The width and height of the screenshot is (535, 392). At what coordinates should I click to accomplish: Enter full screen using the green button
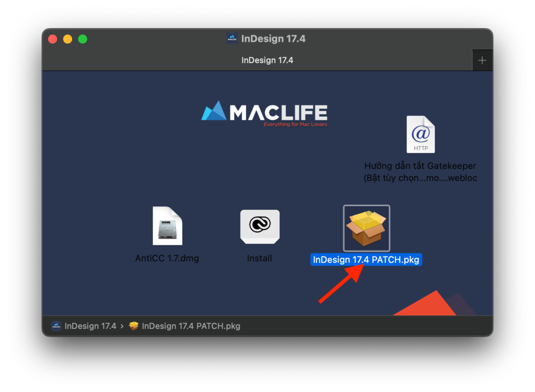click(82, 38)
